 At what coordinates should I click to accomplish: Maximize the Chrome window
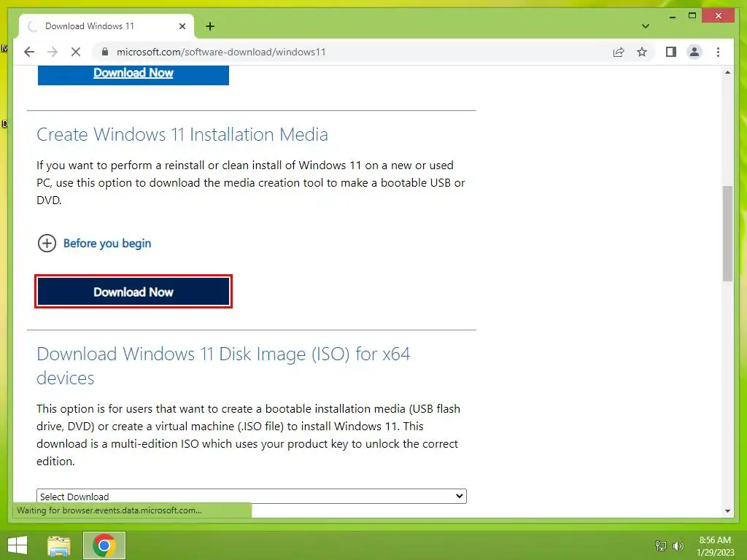click(x=692, y=16)
